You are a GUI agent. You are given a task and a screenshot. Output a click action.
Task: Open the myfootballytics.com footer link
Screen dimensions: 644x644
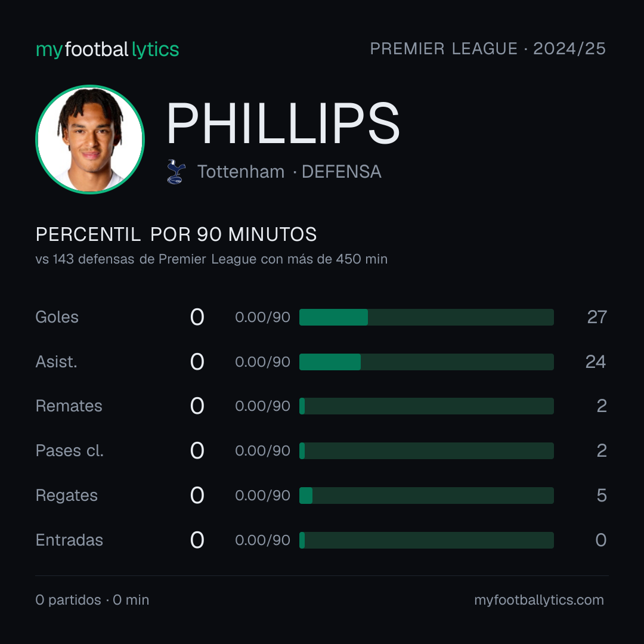pos(539,600)
